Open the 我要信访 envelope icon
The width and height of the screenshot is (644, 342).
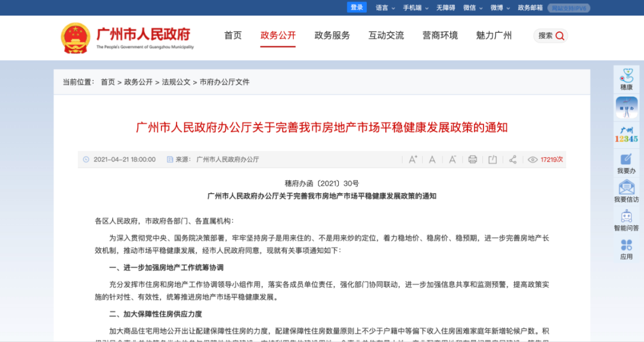[626, 192]
